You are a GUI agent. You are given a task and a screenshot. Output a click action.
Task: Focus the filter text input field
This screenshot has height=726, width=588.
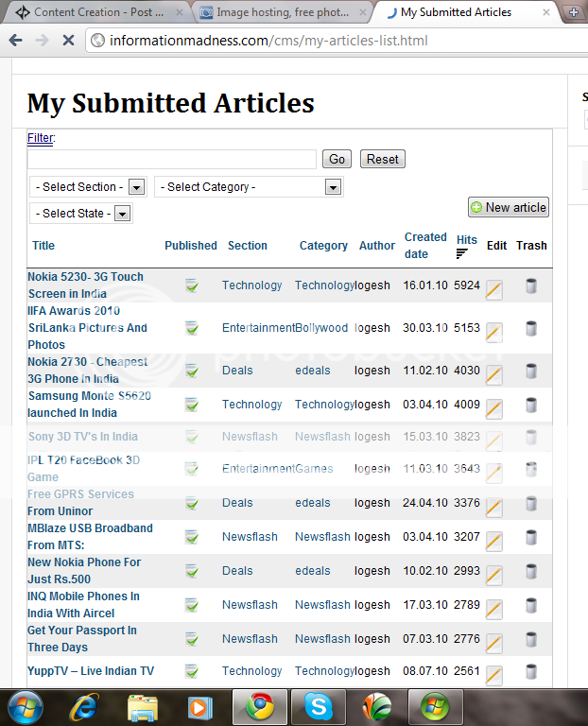[172, 159]
